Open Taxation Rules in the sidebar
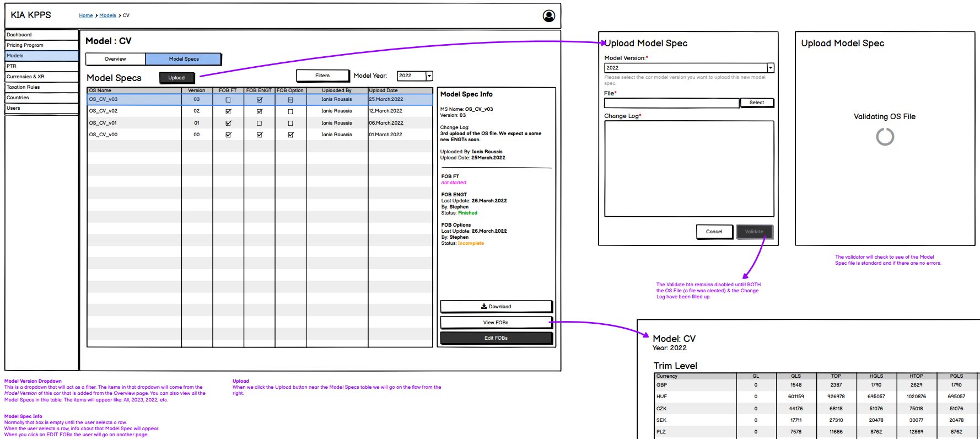The height and width of the screenshot is (439, 980). coord(41,87)
